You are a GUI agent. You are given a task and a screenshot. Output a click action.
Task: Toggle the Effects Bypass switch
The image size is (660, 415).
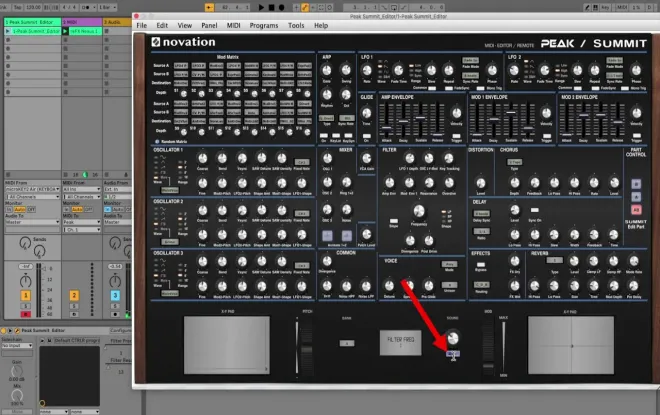click(481, 264)
